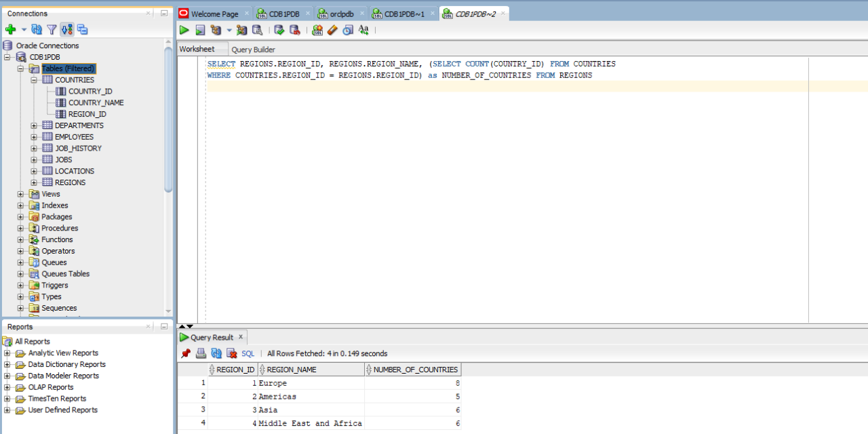
Task: Select the Triggers node
Action: [x=54, y=285]
